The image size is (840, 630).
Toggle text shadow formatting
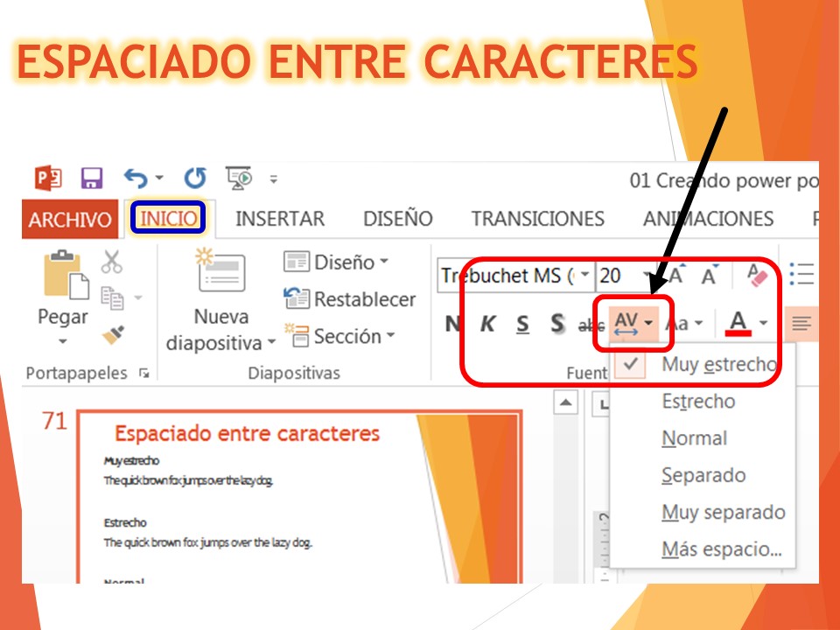(557, 324)
